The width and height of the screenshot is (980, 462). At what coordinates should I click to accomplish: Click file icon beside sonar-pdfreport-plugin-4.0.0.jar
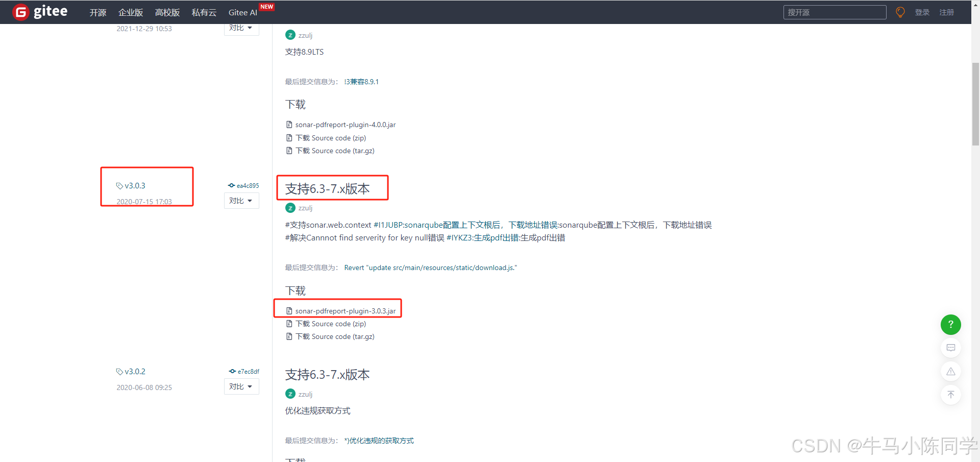pyautogui.click(x=289, y=125)
